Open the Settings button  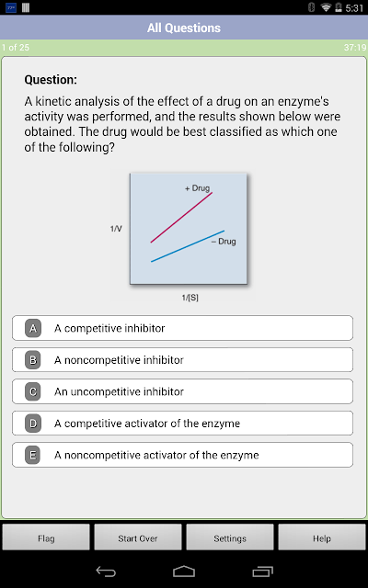[230, 538]
